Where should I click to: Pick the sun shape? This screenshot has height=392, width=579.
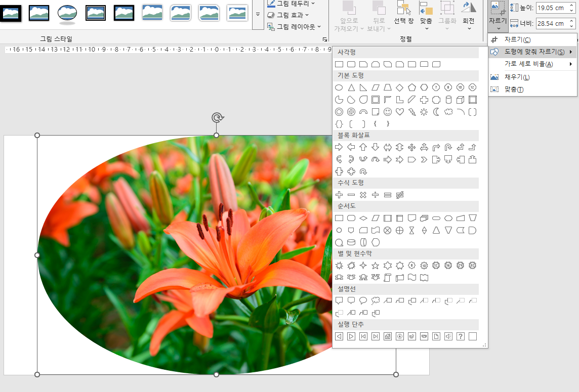424,112
